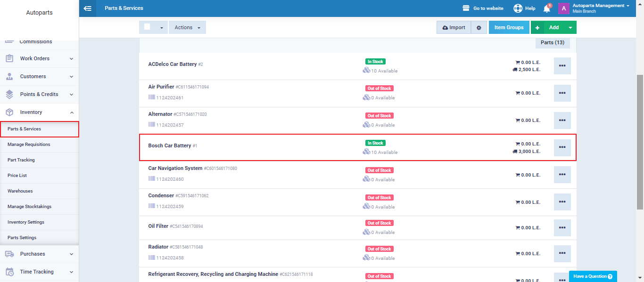Click the Import button
This screenshot has height=282, width=644.
(454, 27)
